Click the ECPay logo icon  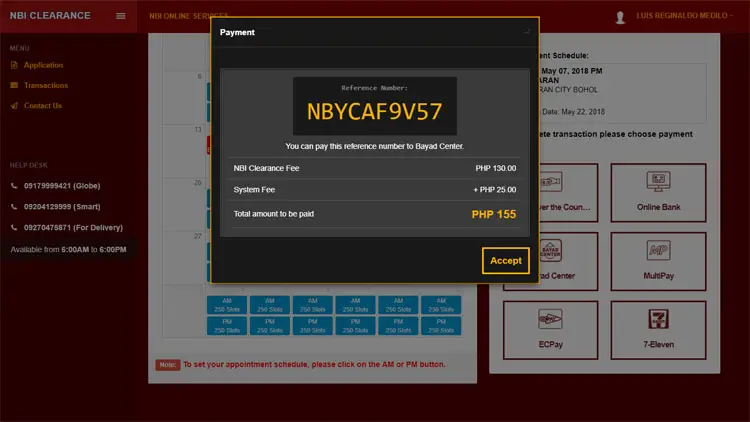550,319
